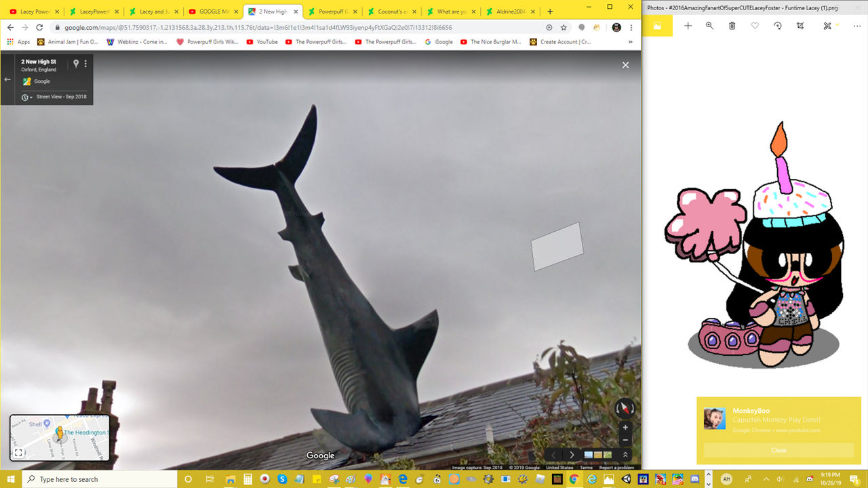Open the location pin icon for 2 New High St
868x488 pixels.
pos(76,64)
